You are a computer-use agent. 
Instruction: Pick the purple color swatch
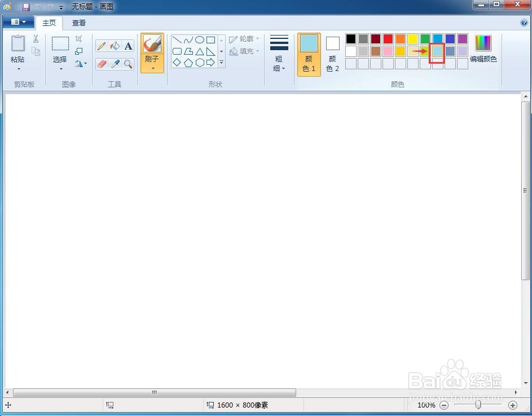click(462, 39)
